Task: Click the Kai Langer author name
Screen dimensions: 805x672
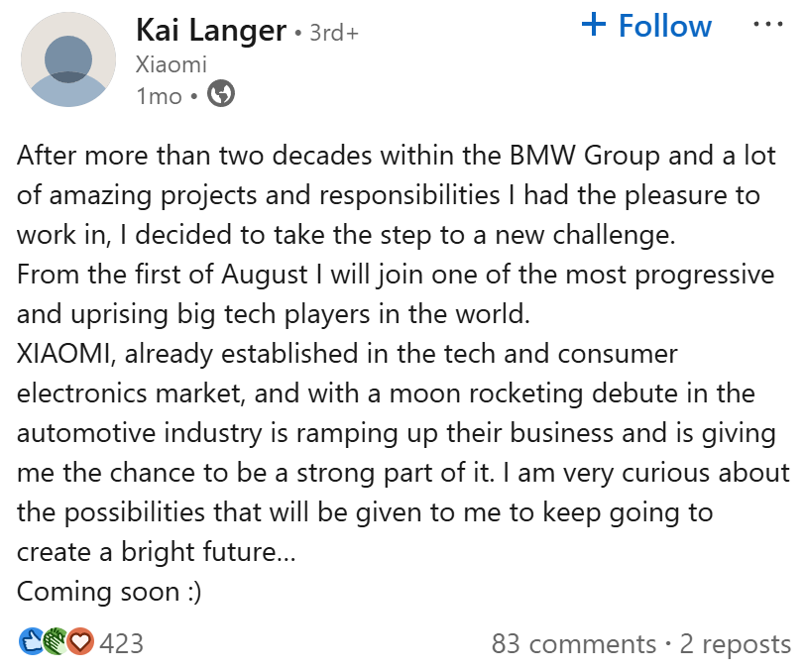Action: 210,30
